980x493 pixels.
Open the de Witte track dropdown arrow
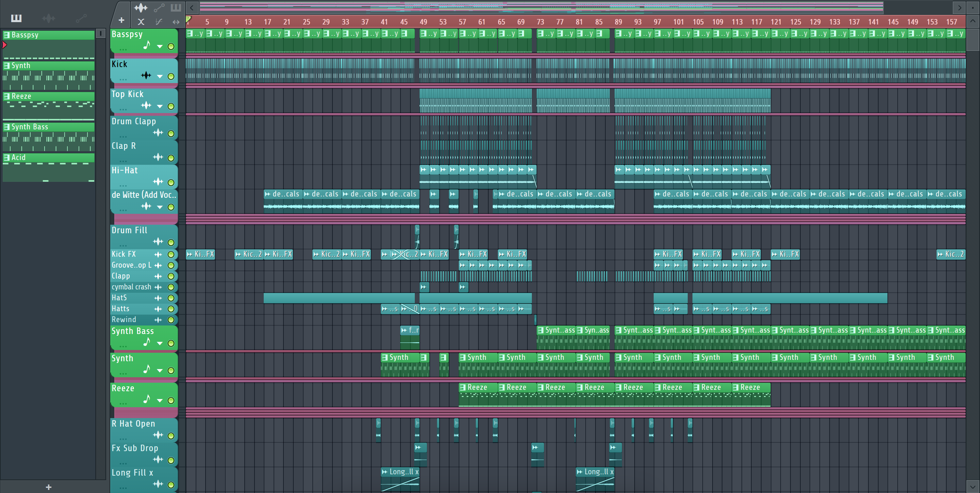[x=160, y=207]
